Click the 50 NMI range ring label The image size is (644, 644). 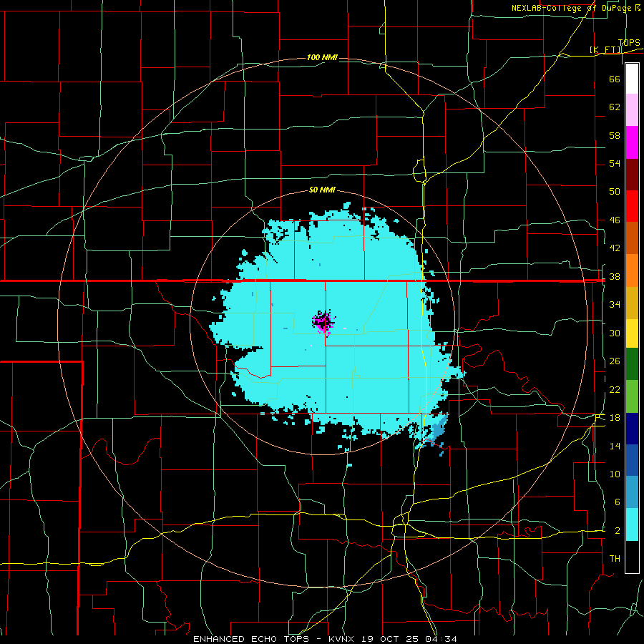[x=322, y=190]
